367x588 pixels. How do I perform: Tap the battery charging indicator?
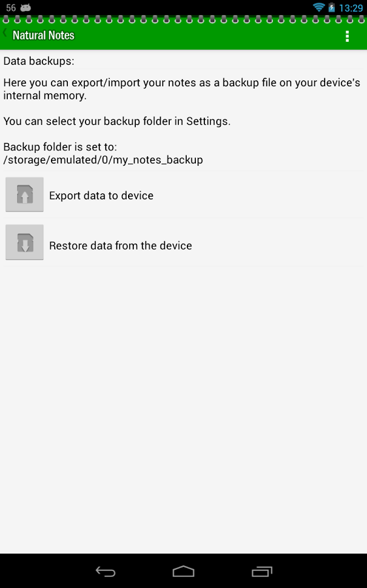(331, 7)
